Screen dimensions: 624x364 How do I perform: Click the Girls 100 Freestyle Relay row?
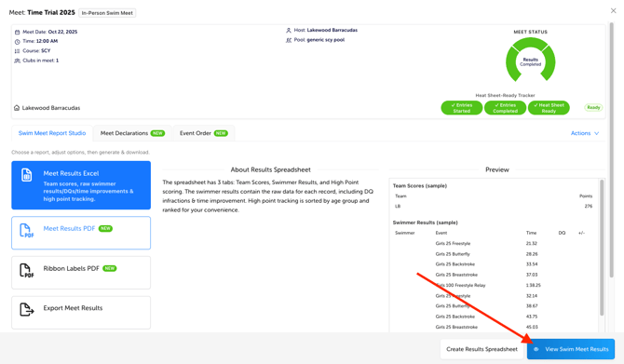pyautogui.click(x=495, y=285)
